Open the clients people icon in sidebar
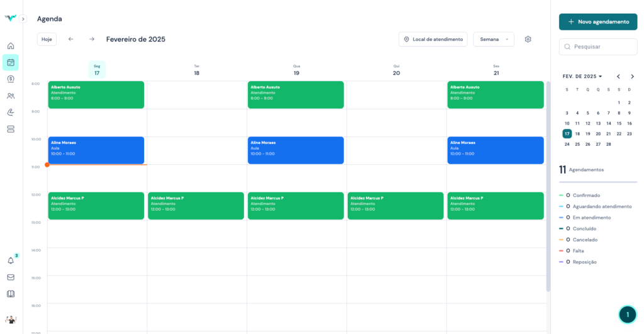Image resolution: width=644 pixels, height=334 pixels. (11, 96)
